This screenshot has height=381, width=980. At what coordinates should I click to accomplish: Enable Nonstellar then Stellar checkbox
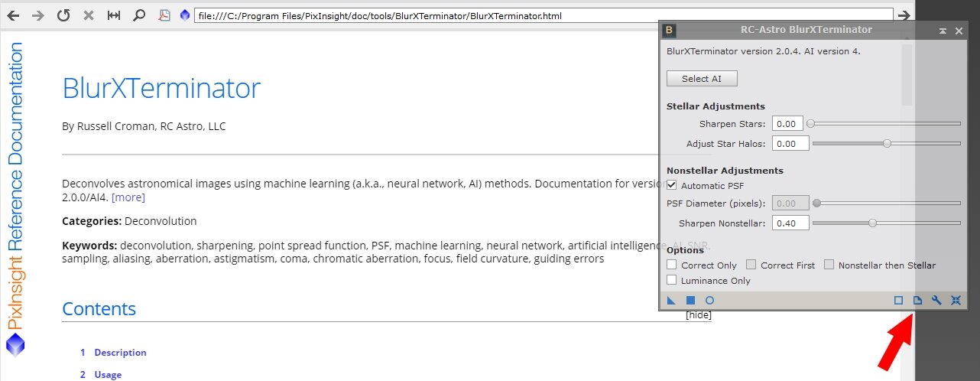[829, 265]
